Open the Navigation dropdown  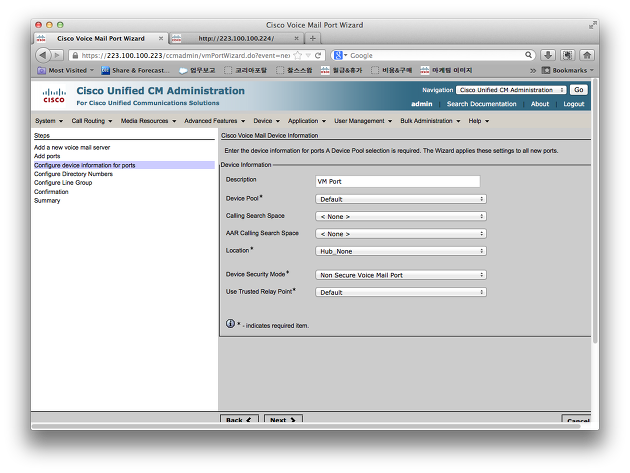click(x=511, y=90)
